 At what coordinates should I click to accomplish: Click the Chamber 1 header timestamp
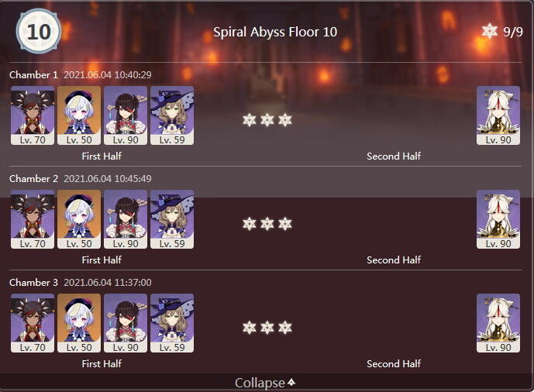[107, 75]
